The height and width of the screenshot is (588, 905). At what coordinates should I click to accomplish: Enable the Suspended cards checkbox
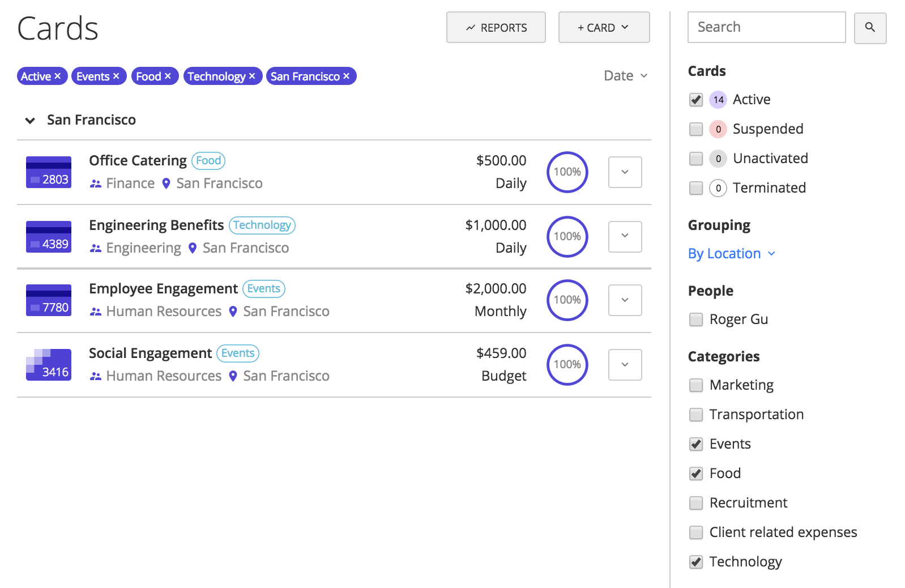696,129
